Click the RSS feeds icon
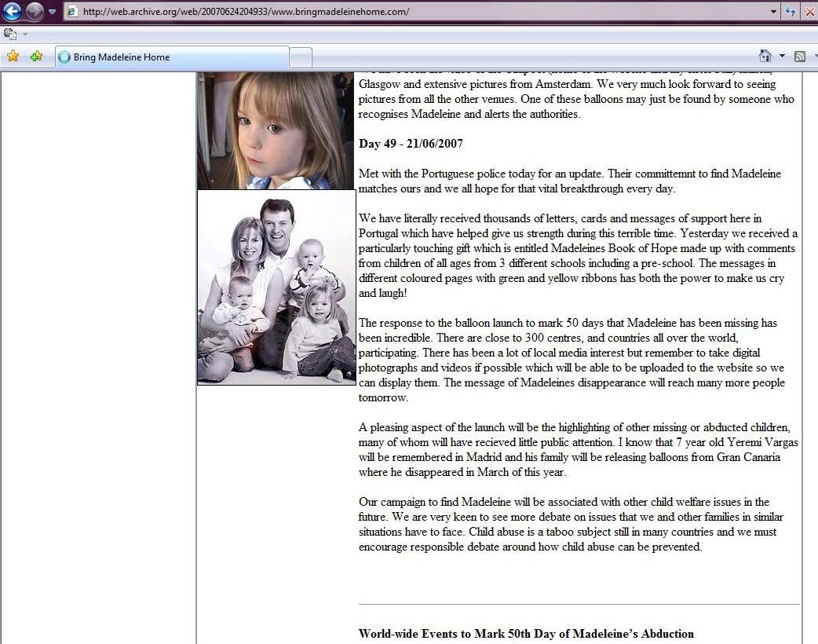The image size is (818, 644). (800, 57)
